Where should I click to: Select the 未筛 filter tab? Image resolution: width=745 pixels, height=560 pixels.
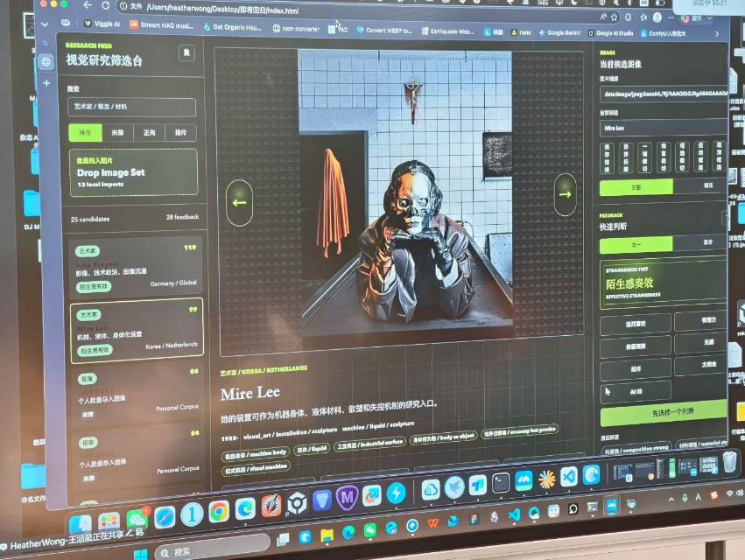tap(117, 132)
